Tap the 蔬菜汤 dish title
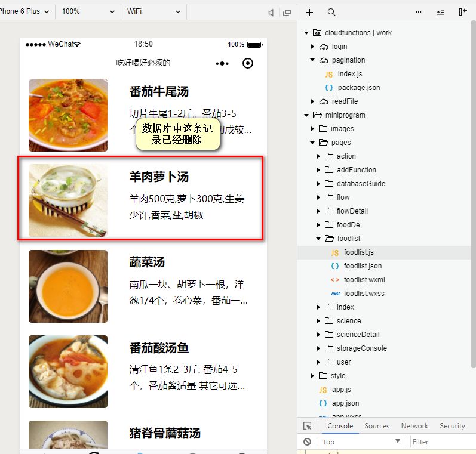The height and width of the screenshot is (454, 476). [x=147, y=262]
